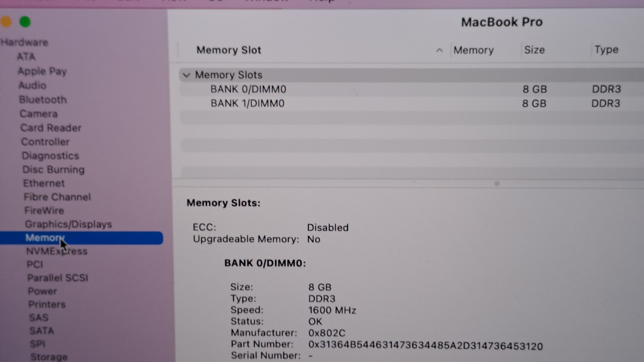644x362 pixels.
Task: Select the BANK 0/DIMM0 row
Action: 411,89
